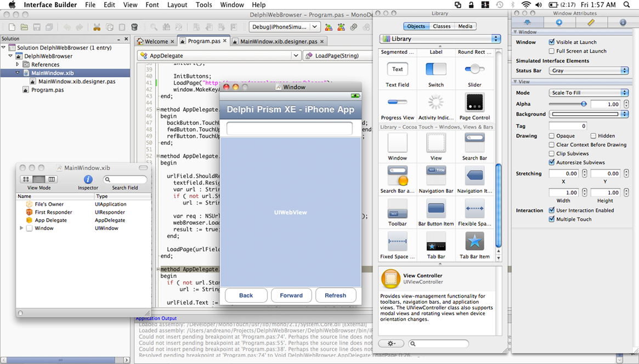The width and height of the screenshot is (639, 364).
Task: Uncheck Visible at Launch checkbox
Action: click(x=552, y=42)
